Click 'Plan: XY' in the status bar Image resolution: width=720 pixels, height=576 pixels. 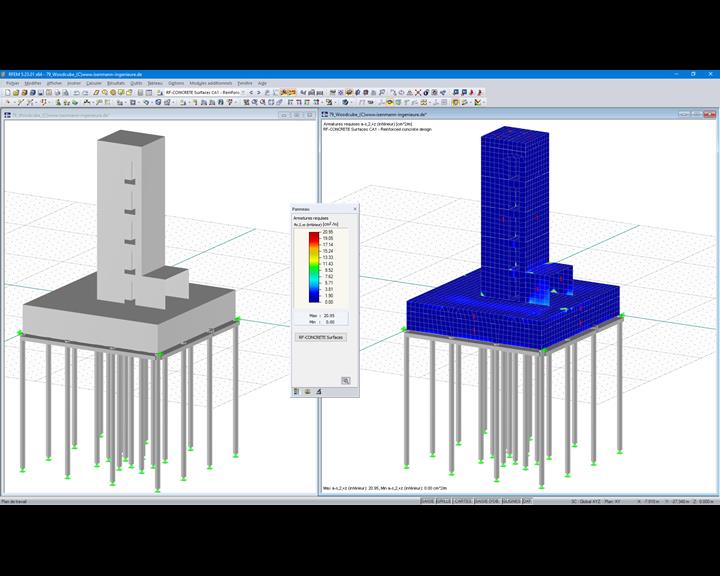612,501
